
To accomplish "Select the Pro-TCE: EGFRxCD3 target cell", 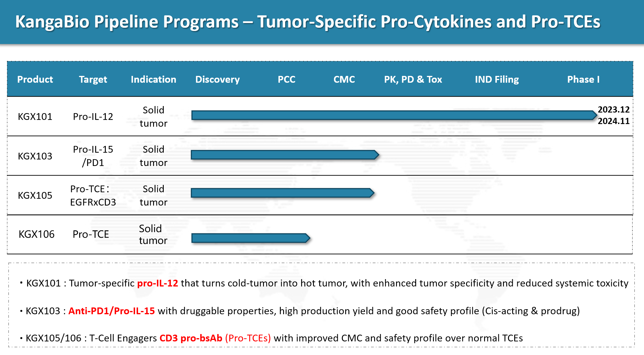I will click(x=93, y=196).
